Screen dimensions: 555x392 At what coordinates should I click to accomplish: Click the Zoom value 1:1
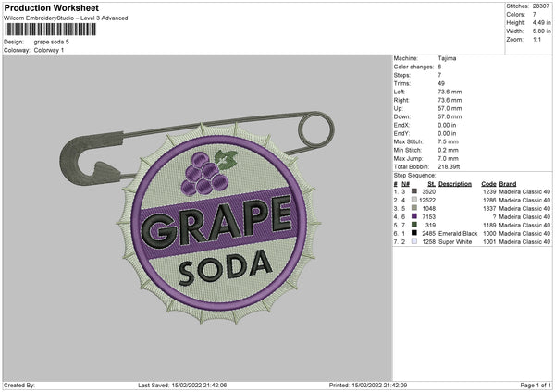pos(536,39)
